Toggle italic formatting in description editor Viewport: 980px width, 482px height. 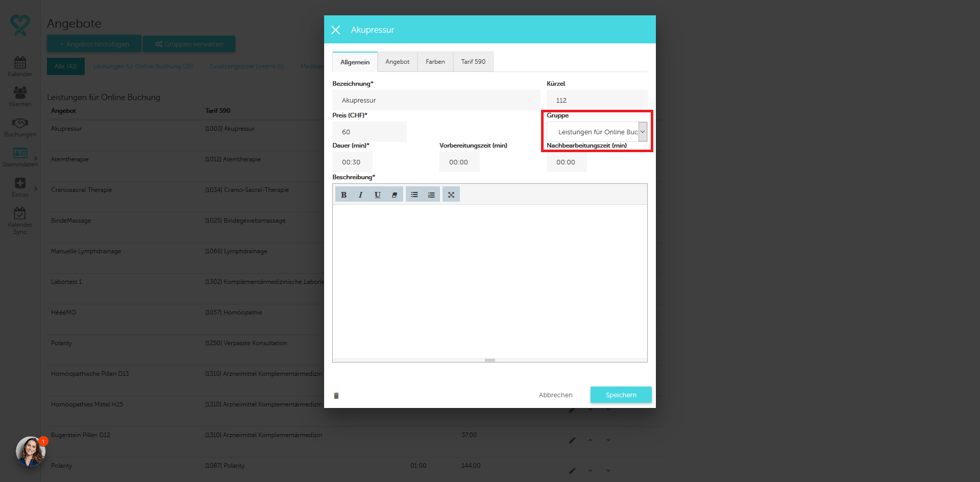pyautogui.click(x=360, y=195)
